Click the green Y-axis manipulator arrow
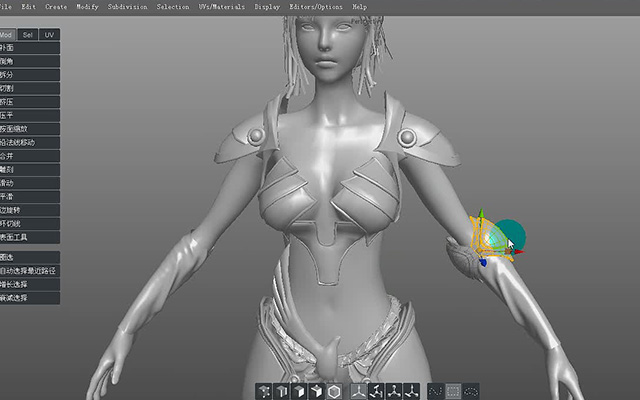The width and height of the screenshot is (640, 400). click(481, 215)
